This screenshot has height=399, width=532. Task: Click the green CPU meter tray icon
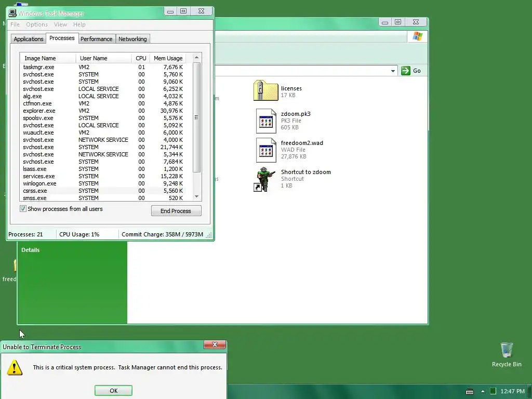(x=493, y=391)
